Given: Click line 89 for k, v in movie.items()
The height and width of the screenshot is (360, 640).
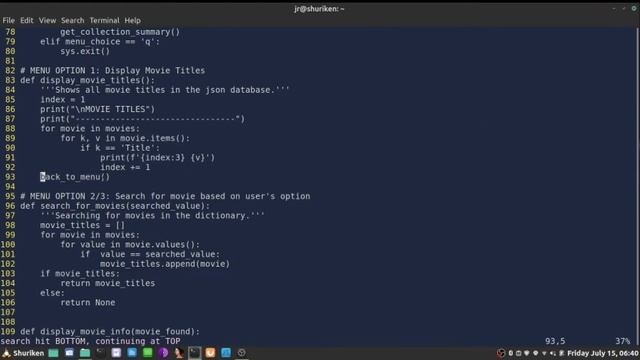Looking at the screenshot, I should (125, 138).
